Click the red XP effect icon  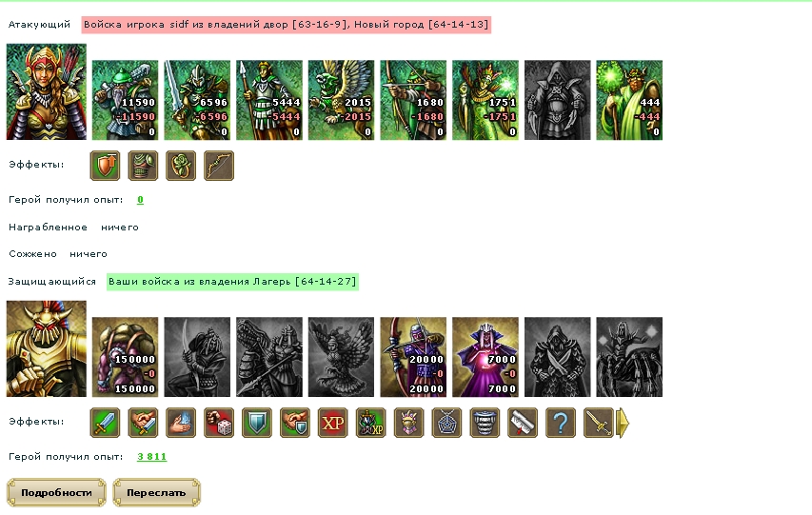(x=333, y=423)
